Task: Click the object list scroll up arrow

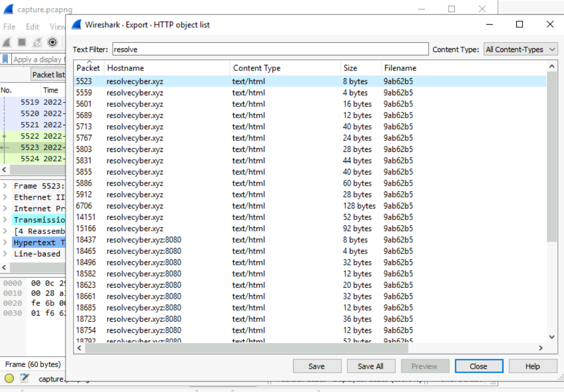Action: click(552, 66)
